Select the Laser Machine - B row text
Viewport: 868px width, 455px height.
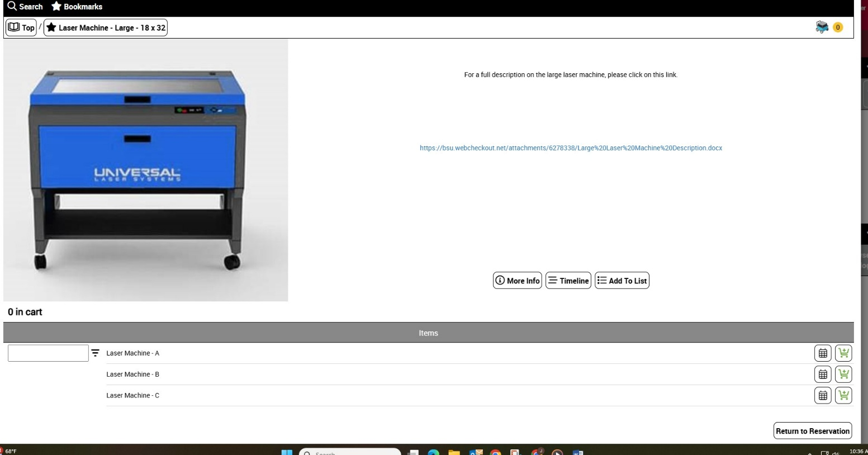tap(133, 375)
